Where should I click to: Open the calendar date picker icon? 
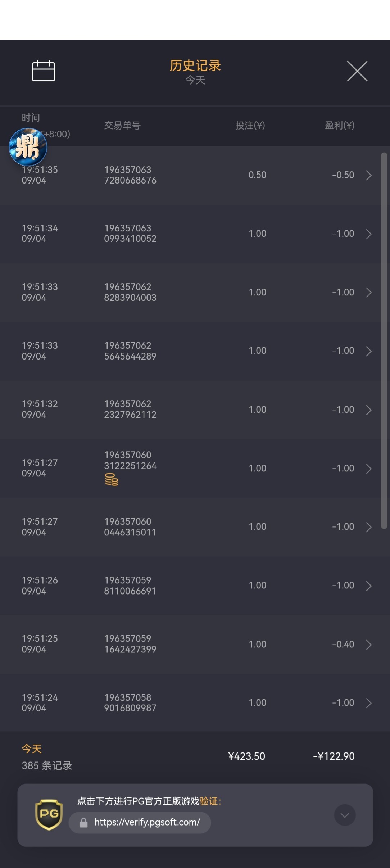pyautogui.click(x=44, y=71)
